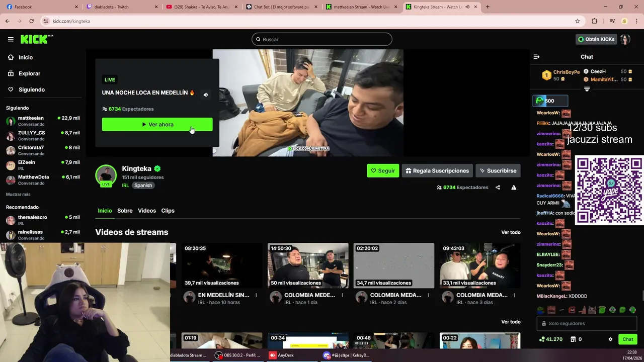Switch to the diabladota - Twitch tab
This screenshot has width=644, height=362.
tap(122, 7)
